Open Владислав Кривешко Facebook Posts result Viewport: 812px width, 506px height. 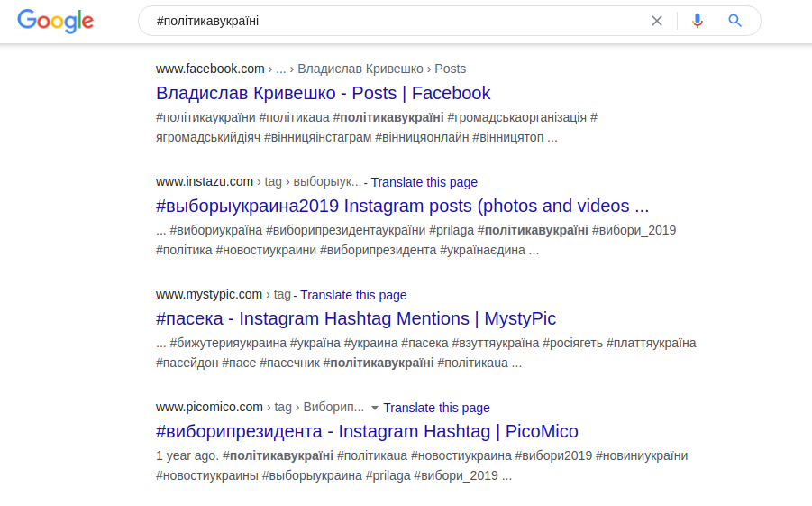pos(323,93)
